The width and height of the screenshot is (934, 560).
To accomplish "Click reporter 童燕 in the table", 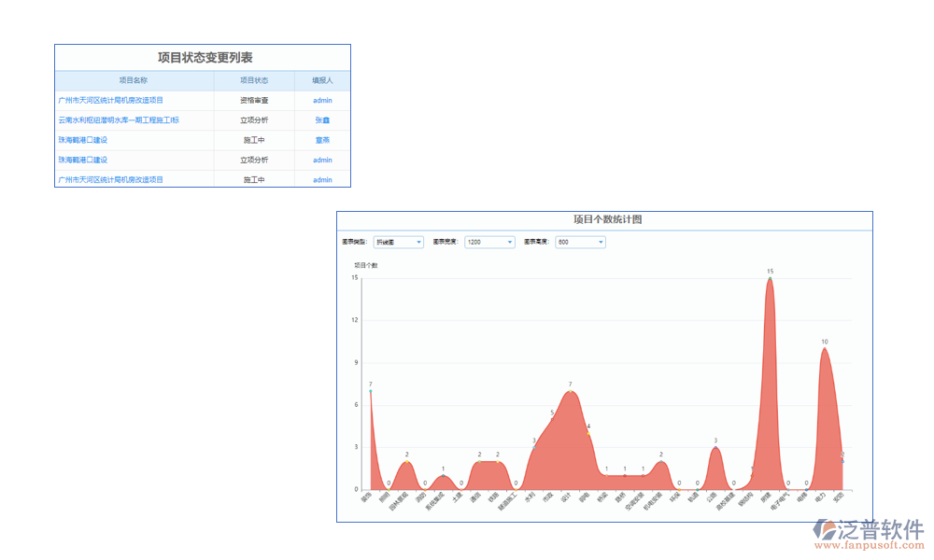I will 322,140.
